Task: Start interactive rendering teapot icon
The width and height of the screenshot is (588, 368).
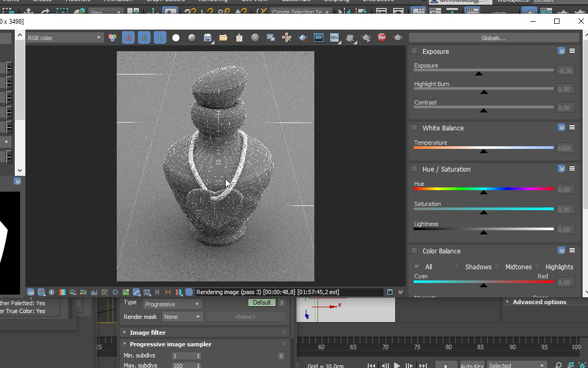Action: (x=366, y=38)
